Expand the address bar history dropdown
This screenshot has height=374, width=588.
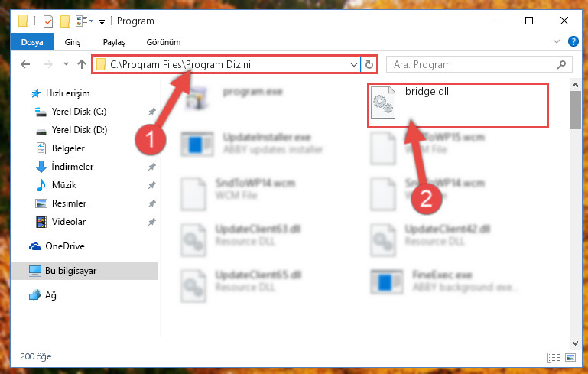[353, 64]
